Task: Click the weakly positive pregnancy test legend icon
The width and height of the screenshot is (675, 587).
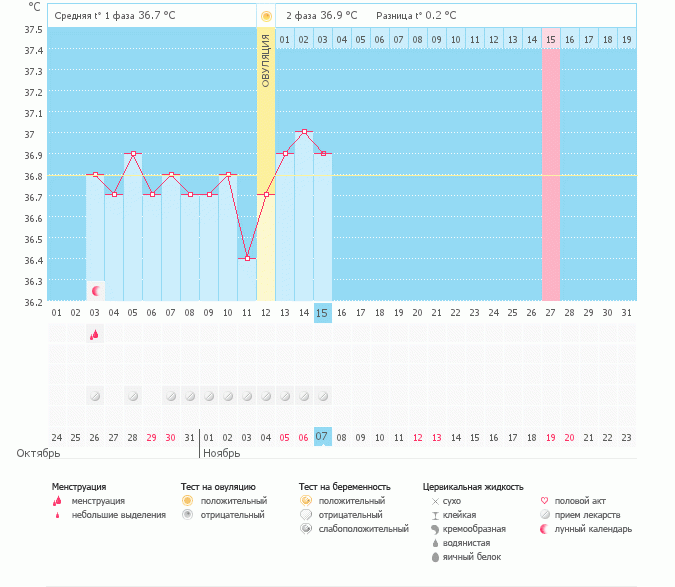Action: coord(305,528)
